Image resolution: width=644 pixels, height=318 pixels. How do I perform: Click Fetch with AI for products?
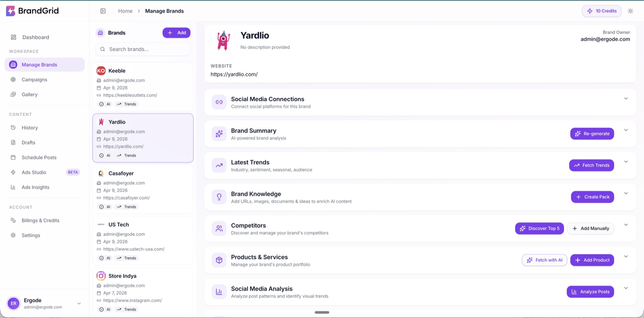[x=544, y=260]
